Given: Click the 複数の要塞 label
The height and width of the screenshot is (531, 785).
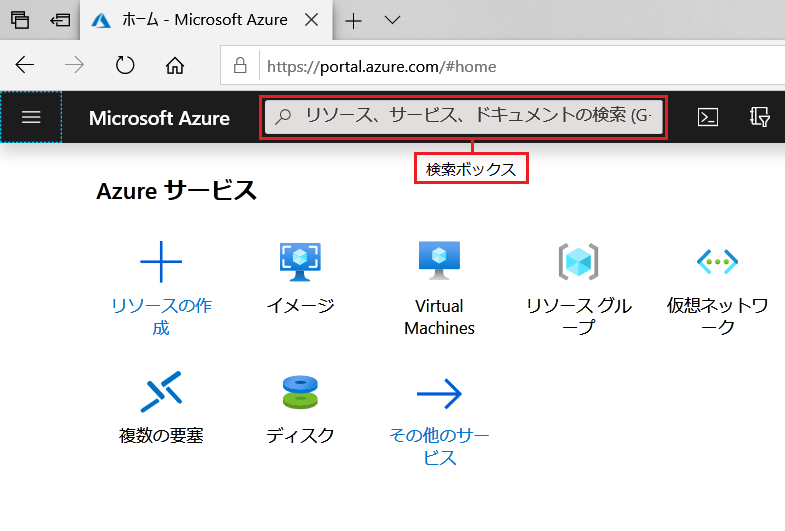Looking at the screenshot, I should (x=161, y=435).
